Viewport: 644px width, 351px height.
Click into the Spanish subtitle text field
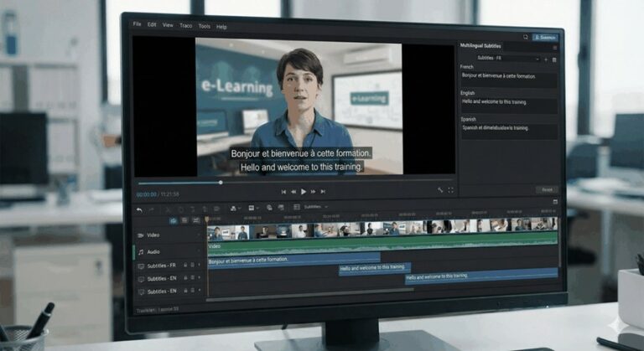point(509,132)
